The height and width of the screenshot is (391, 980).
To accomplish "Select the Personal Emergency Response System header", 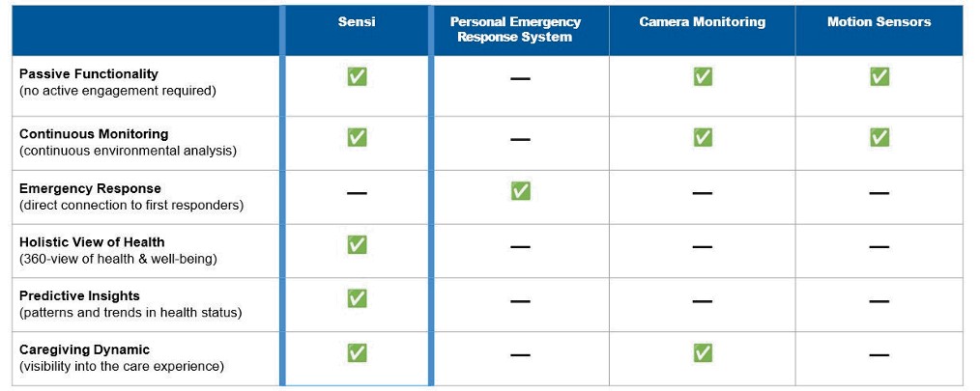I will pos(521,30).
